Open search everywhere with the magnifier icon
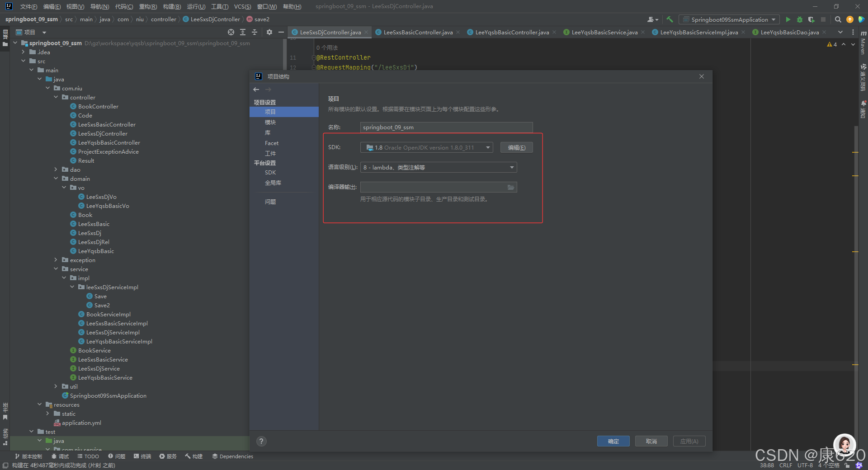 [838, 19]
